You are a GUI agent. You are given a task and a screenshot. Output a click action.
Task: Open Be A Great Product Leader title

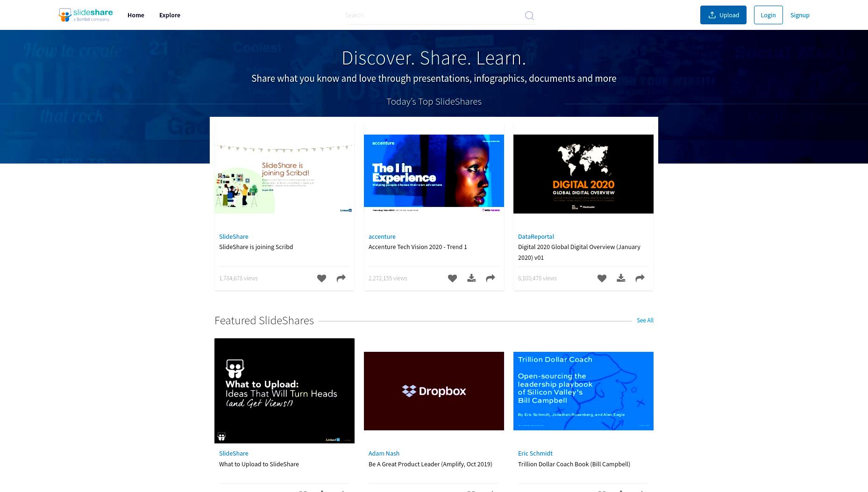430,464
